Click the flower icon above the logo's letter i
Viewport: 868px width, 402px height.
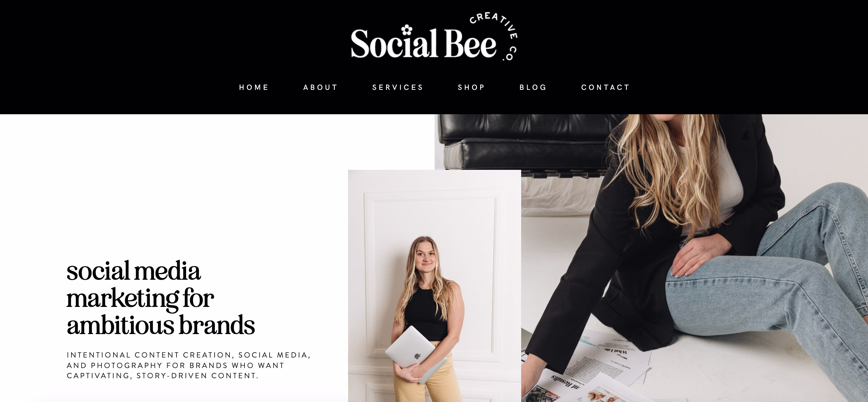click(x=407, y=30)
